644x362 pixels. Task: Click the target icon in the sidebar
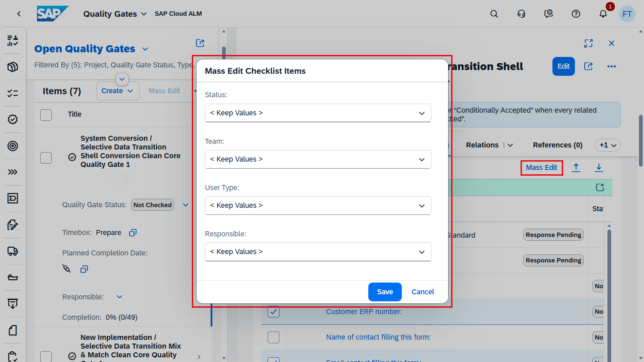pos(13,146)
